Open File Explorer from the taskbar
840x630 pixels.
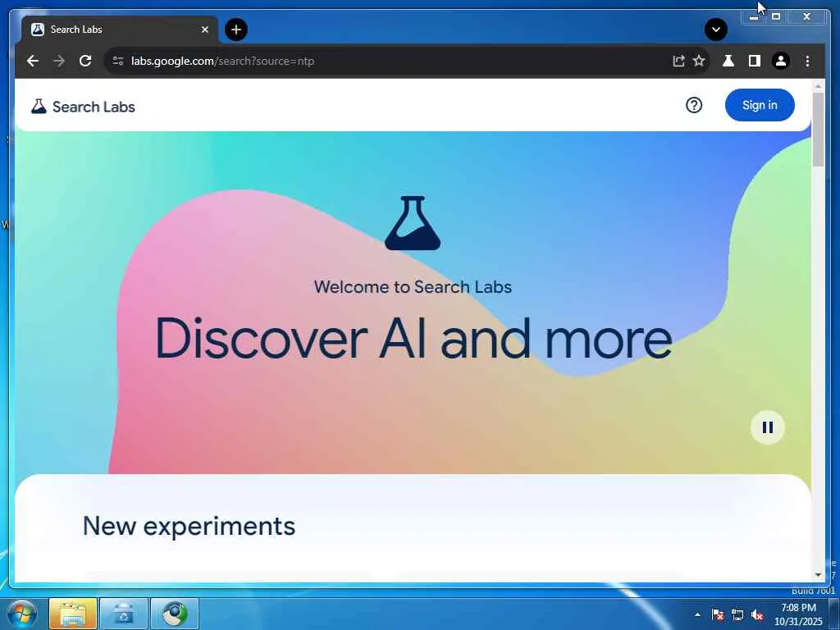(73, 614)
